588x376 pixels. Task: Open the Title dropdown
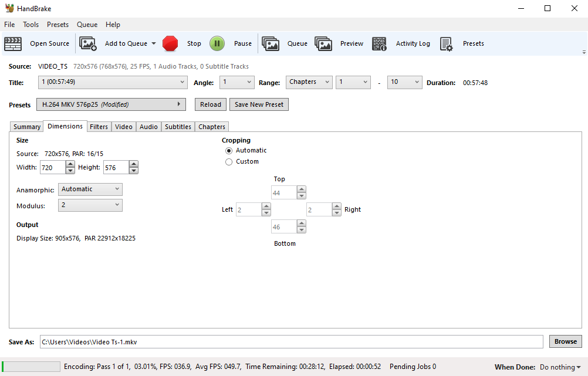coord(113,82)
